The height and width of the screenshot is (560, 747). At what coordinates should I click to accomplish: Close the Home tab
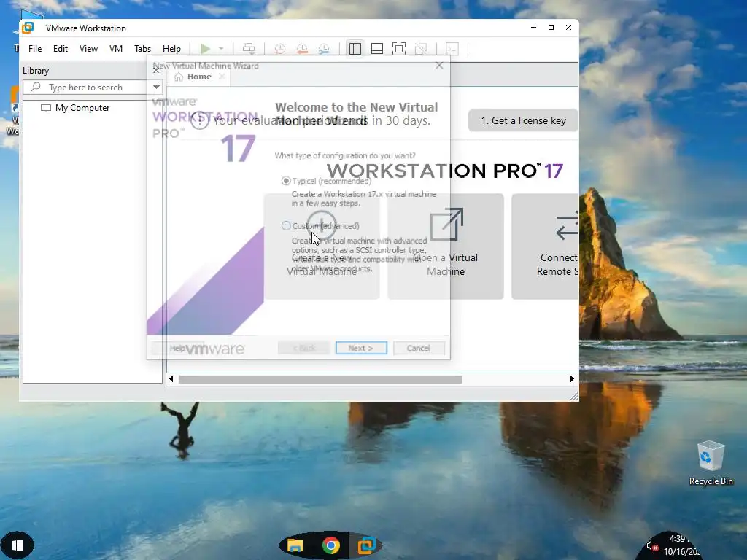point(222,77)
